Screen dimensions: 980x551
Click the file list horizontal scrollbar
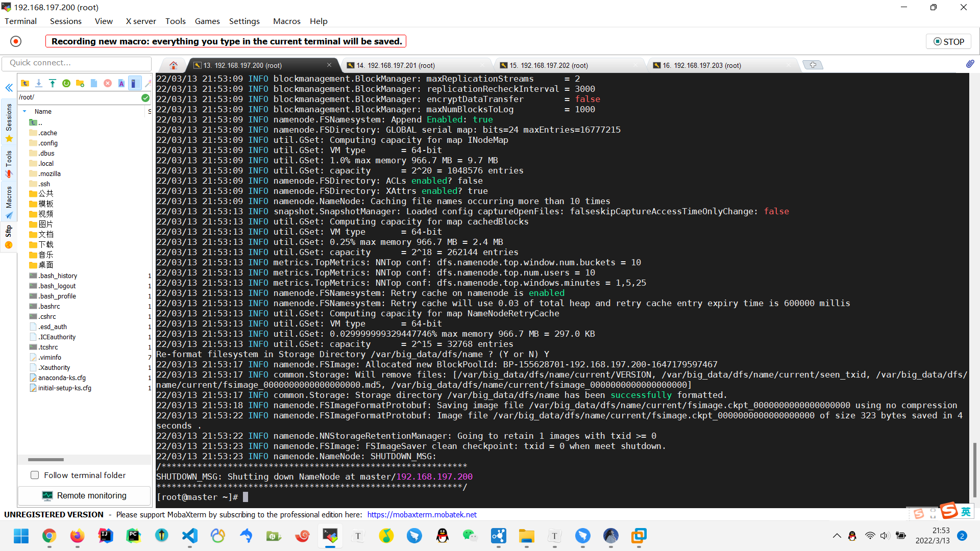click(x=46, y=460)
